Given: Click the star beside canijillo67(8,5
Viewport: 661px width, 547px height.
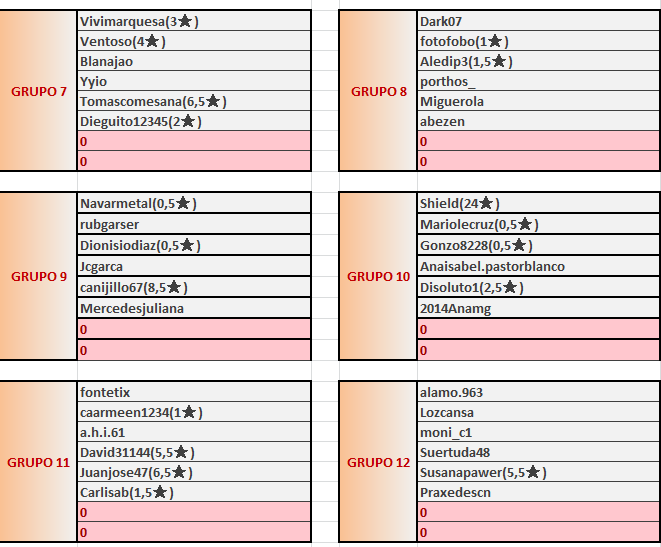Looking at the screenshot, I should click(175, 287).
